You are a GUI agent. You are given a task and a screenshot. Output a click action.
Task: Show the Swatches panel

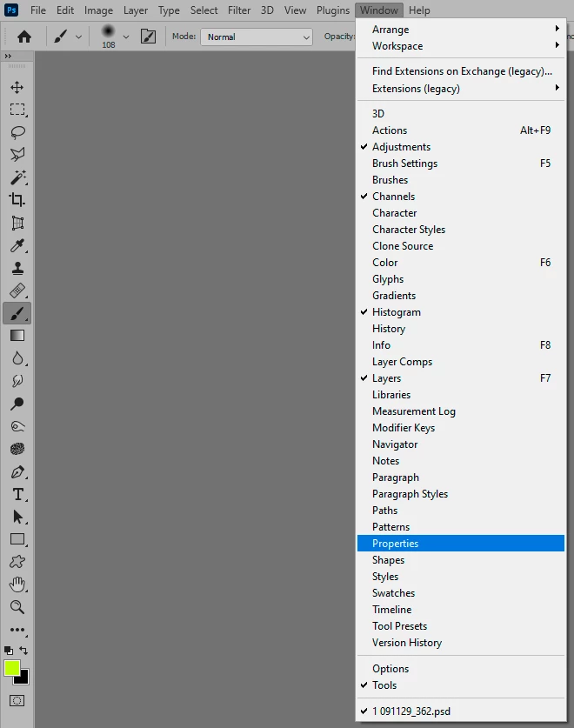[461, 593]
